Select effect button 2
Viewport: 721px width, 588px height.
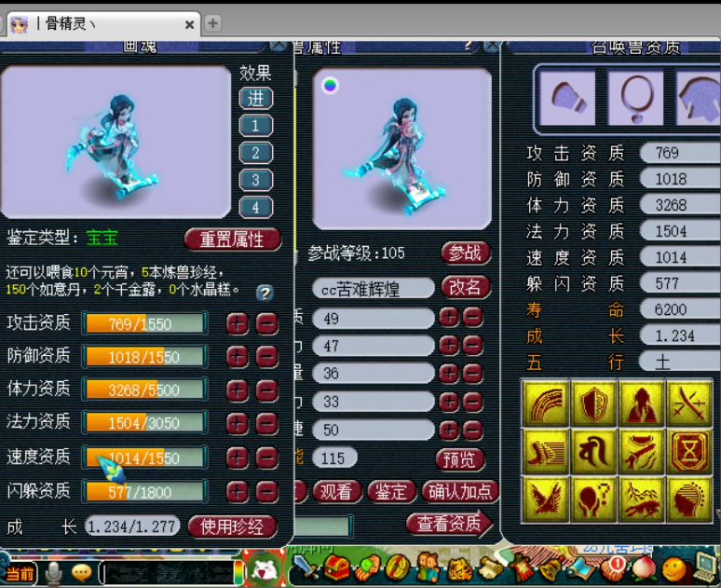tap(256, 152)
